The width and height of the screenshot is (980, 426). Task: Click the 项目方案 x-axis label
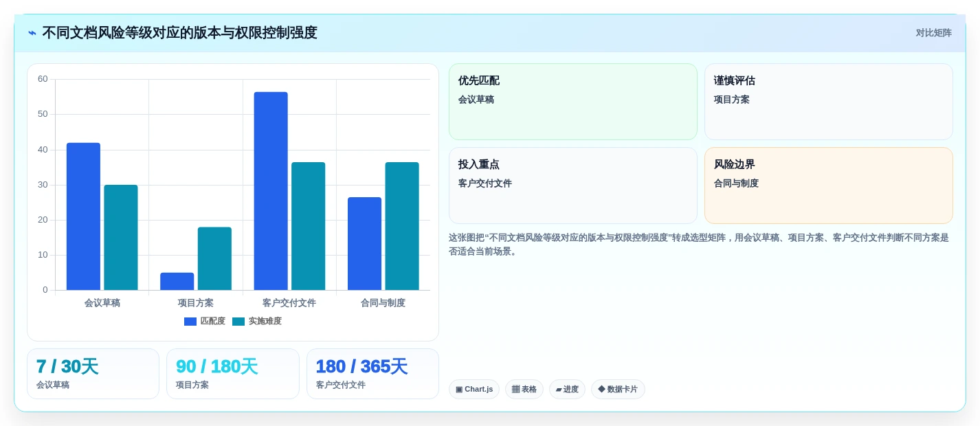coord(196,303)
